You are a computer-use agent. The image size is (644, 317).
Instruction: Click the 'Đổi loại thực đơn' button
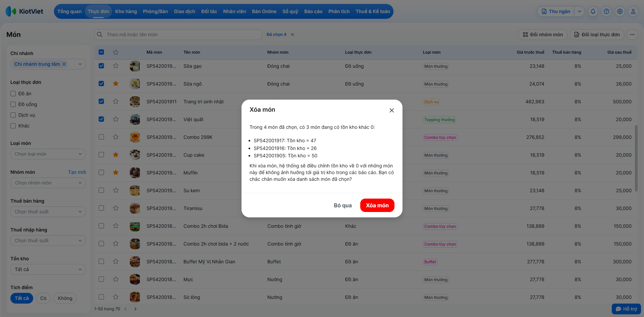coord(597,35)
